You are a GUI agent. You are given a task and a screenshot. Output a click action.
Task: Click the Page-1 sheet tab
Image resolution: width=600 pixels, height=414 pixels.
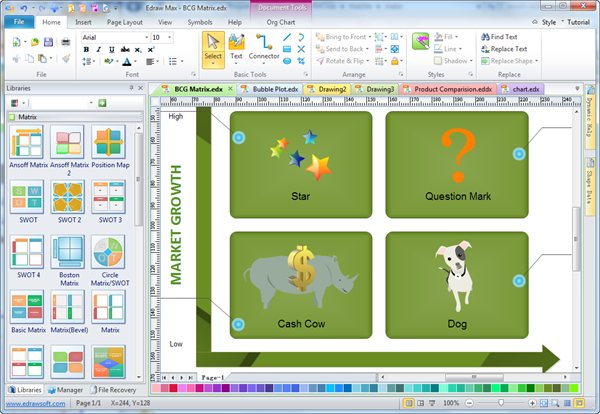(213, 378)
